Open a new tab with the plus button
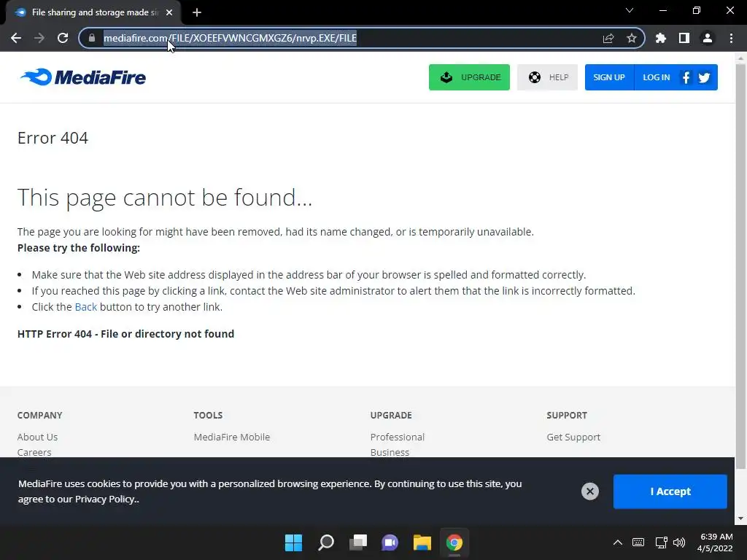Screen dimensions: 747x560 tap(197, 12)
